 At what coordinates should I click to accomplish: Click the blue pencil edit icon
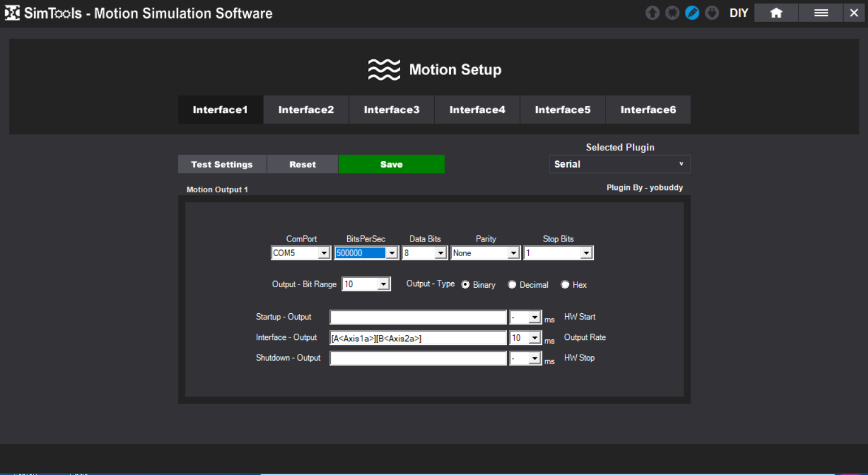click(692, 13)
